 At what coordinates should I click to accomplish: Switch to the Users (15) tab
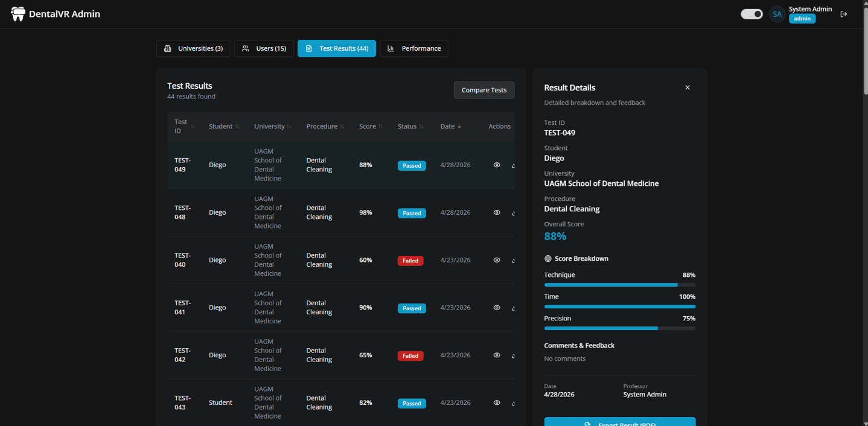264,48
